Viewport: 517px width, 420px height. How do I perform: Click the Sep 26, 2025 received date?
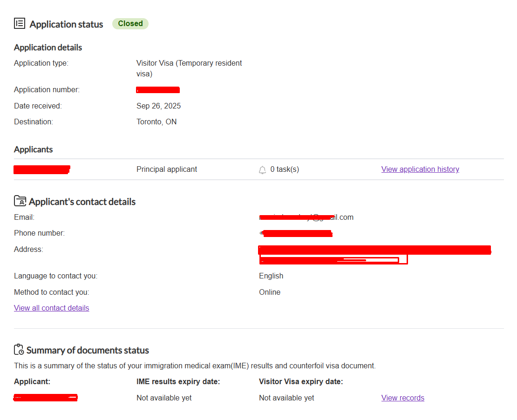point(158,106)
